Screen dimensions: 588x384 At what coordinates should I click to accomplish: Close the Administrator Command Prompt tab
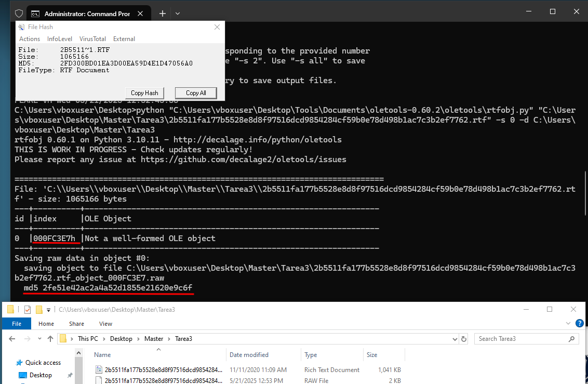pos(140,14)
